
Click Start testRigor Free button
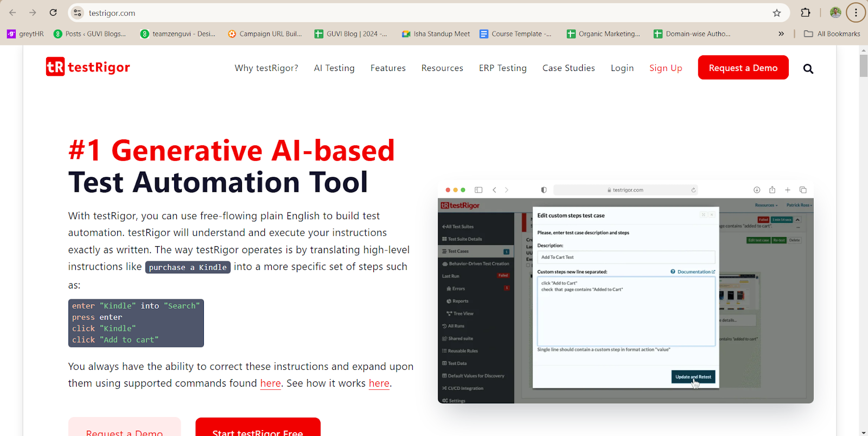click(258, 427)
